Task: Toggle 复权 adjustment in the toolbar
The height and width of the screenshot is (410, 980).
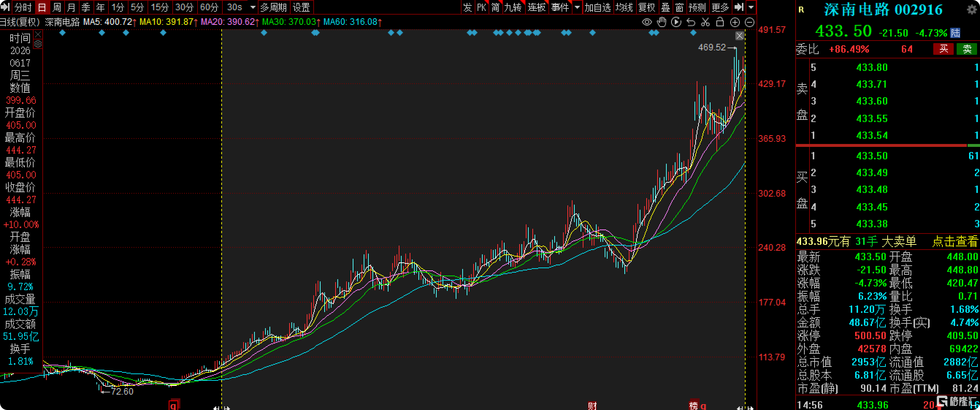Action: coord(647,7)
